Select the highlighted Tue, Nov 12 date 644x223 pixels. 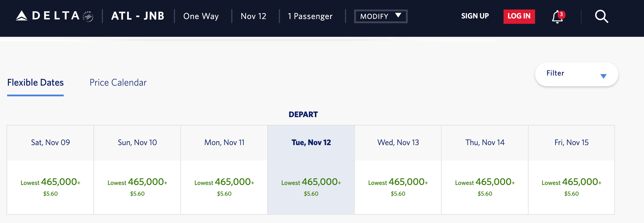311,169
